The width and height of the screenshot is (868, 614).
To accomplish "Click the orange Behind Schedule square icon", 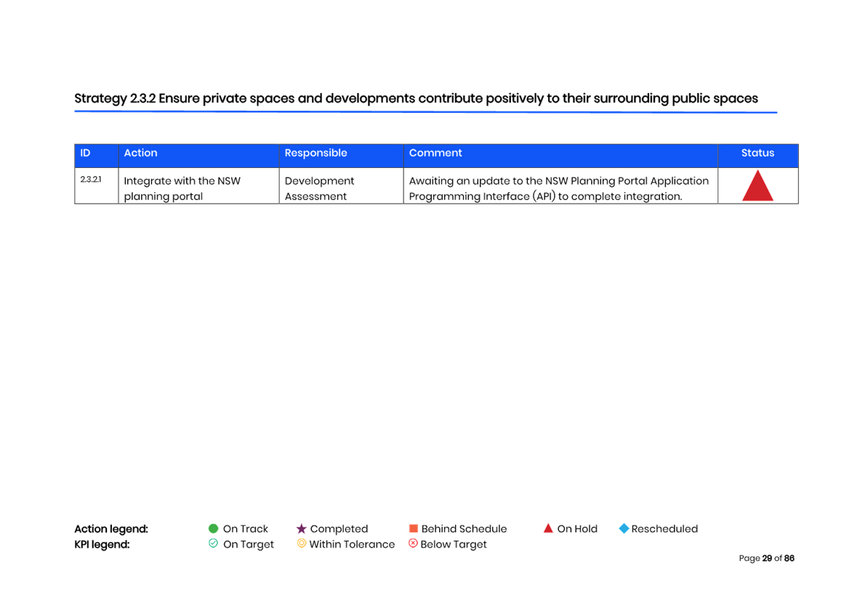I will point(413,528).
